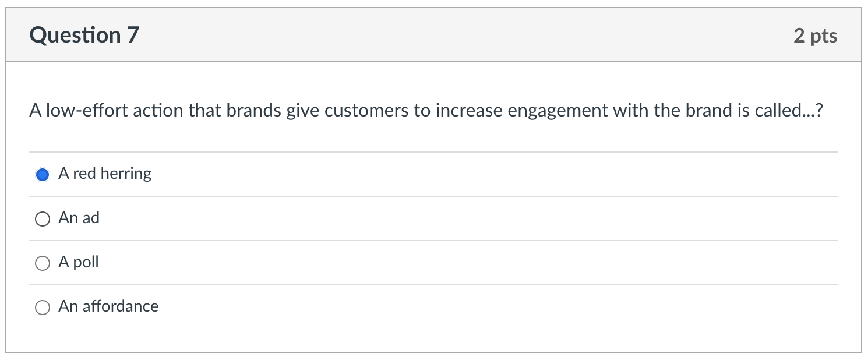868x353 pixels.
Task: Click the "An ad" answer text
Action: tap(78, 218)
